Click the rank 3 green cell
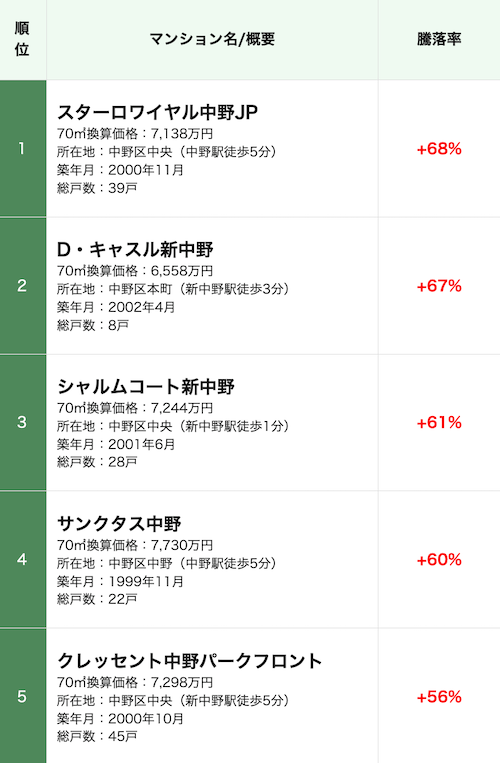The width and height of the screenshot is (500, 763). 23,422
